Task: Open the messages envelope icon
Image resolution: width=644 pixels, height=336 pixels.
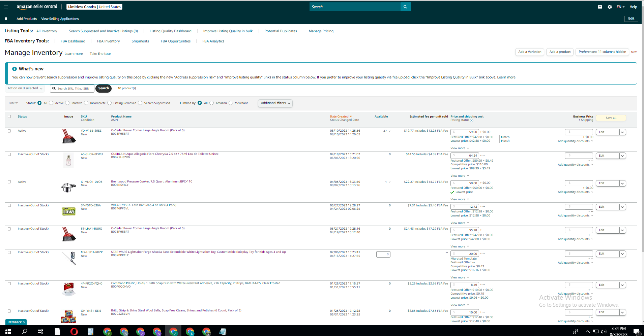Action: 600,7
